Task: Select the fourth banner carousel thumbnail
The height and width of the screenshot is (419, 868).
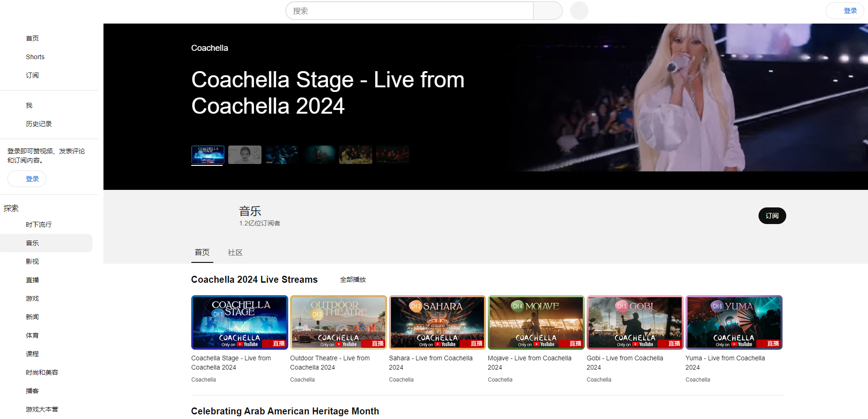Action: click(x=319, y=155)
